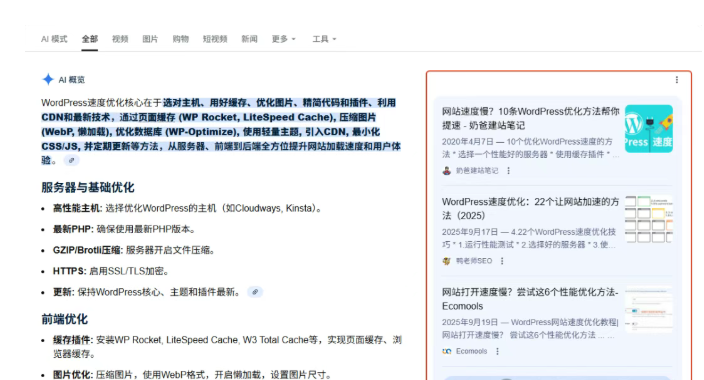The height and width of the screenshot is (380, 704).
Task: Open more options beside 奶爸建站笔记
Action: [x=508, y=171]
